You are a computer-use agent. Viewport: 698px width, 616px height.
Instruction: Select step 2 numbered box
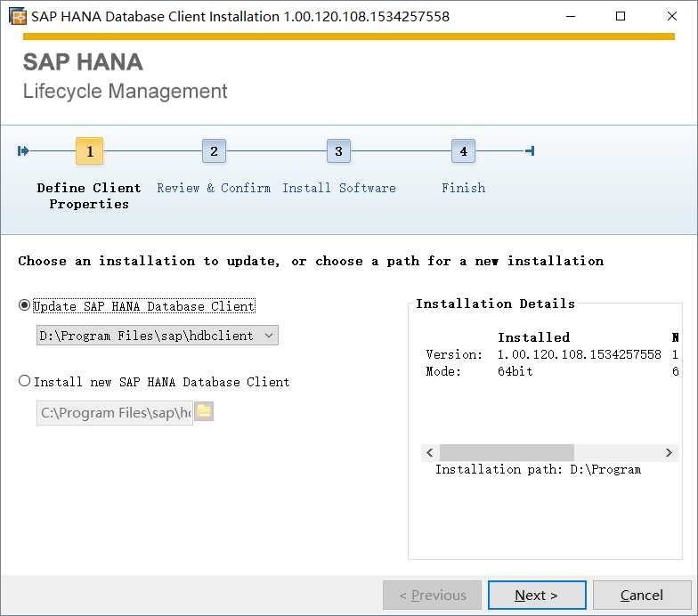214,151
